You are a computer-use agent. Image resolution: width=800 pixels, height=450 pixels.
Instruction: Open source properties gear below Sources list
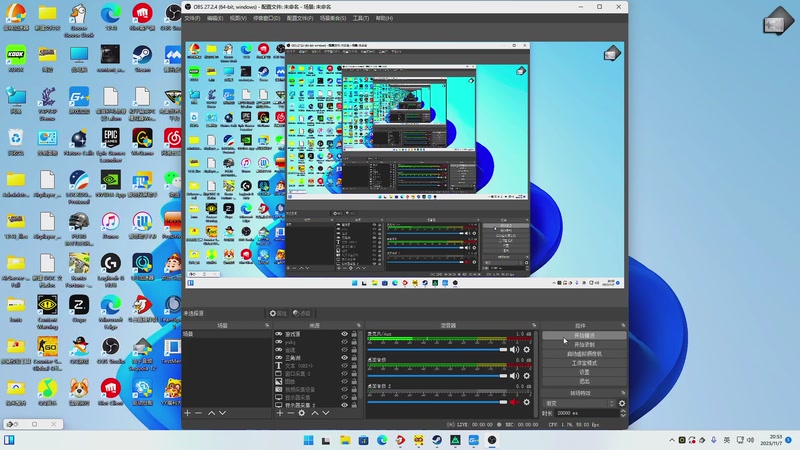point(302,413)
